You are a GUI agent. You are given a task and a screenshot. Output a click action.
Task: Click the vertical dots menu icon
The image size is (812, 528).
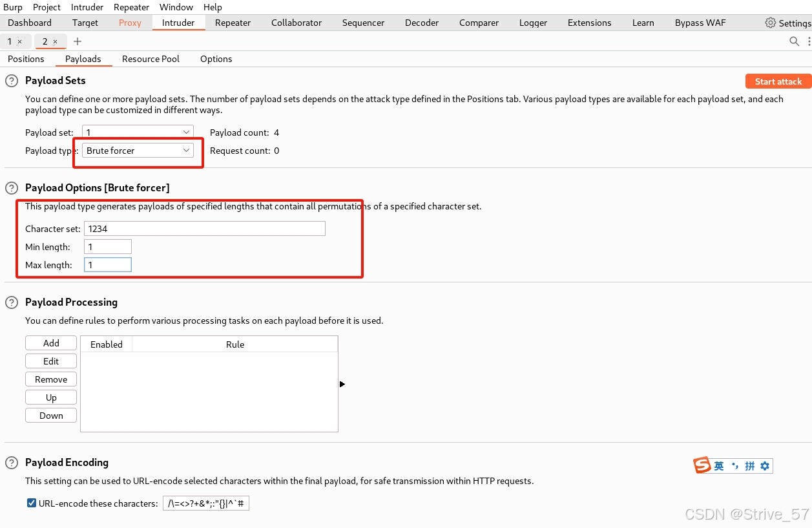tap(809, 41)
